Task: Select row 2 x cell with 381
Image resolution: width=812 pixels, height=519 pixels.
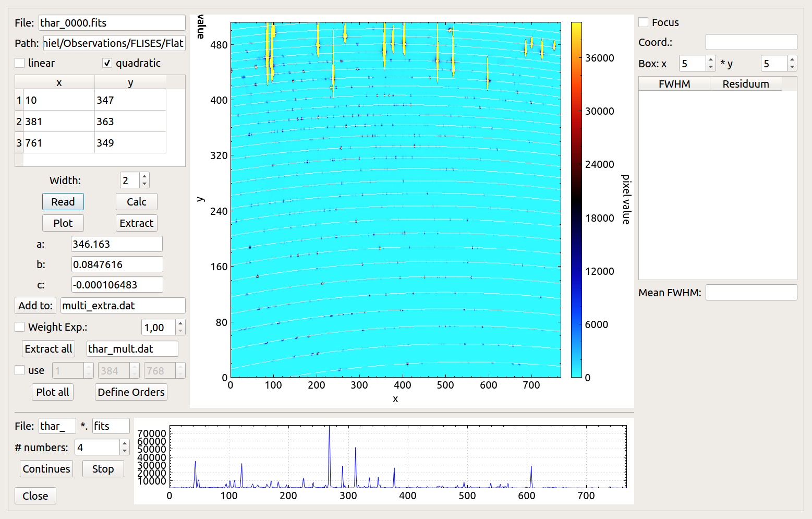Action: (x=59, y=122)
